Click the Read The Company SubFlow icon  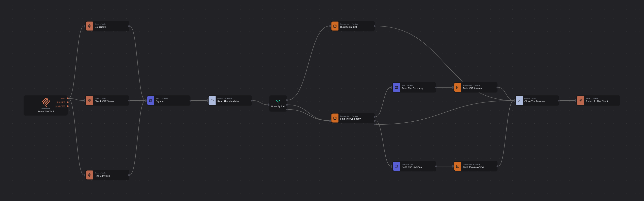point(396,87)
